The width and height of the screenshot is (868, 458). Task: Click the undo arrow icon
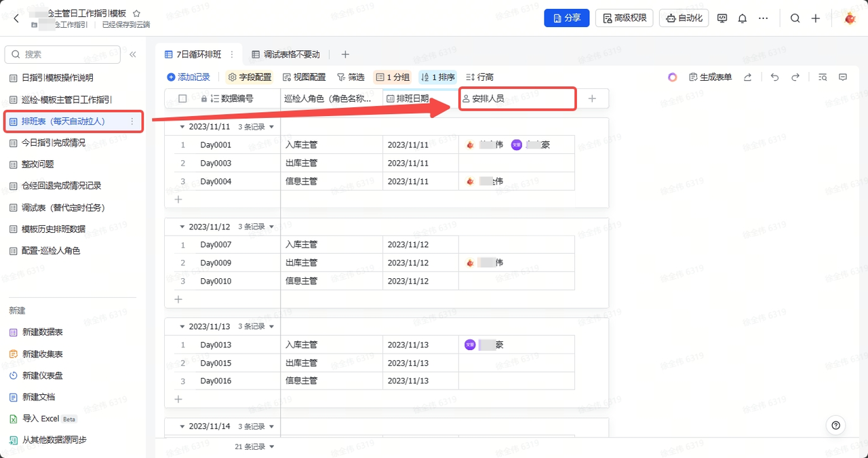(x=775, y=77)
